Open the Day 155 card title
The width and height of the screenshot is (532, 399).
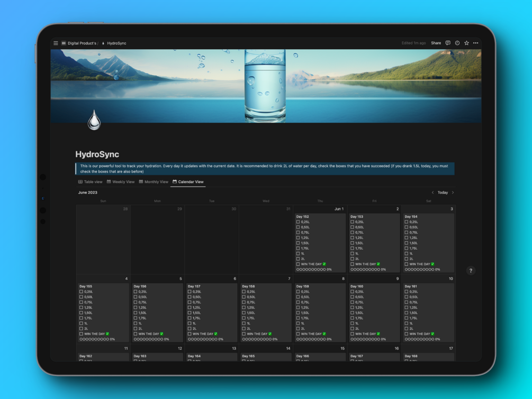click(86, 286)
